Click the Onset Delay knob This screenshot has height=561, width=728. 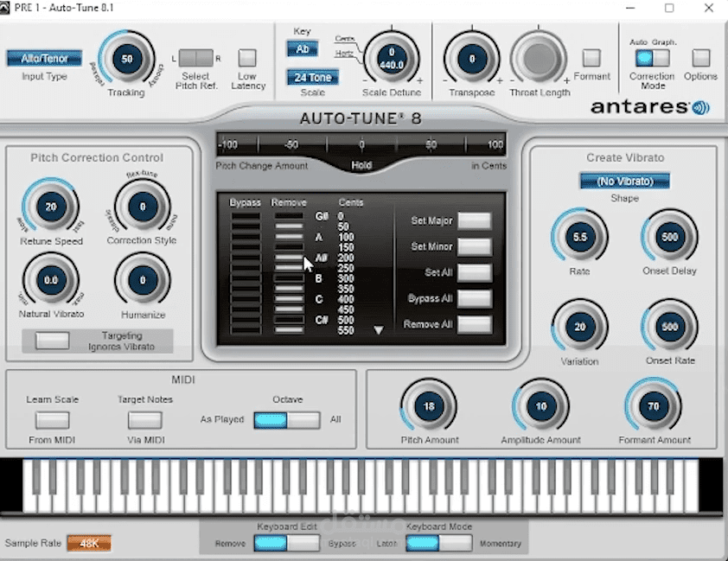tap(669, 237)
